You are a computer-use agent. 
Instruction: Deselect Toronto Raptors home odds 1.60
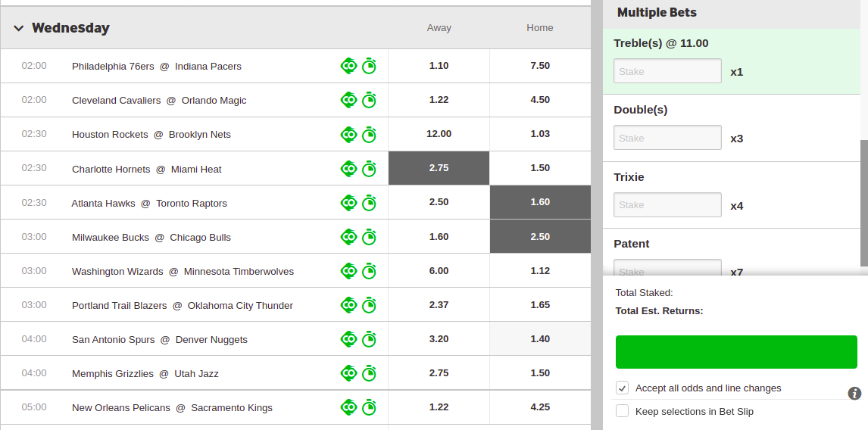click(540, 202)
